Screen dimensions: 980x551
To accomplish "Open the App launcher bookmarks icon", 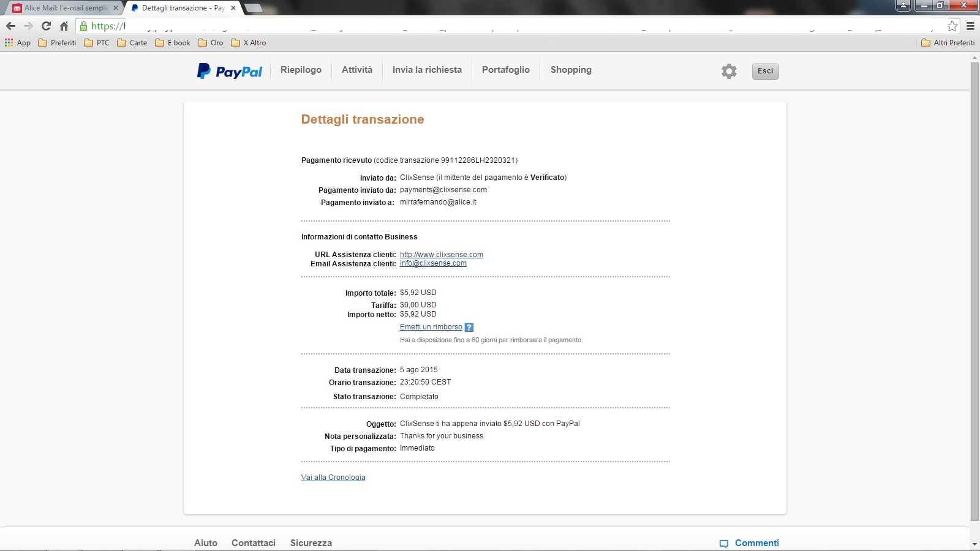I will tap(9, 43).
